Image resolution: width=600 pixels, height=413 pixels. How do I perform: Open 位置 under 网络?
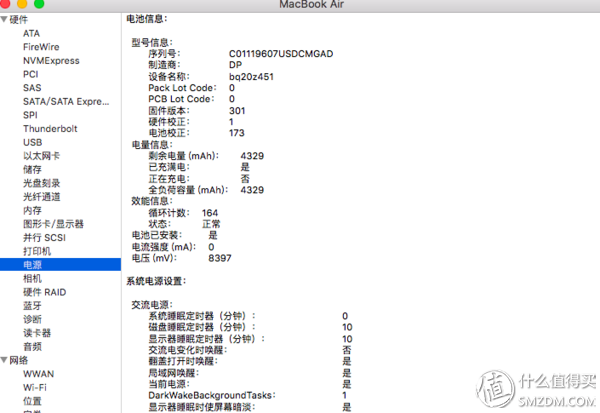pyautogui.click(x=32, y=401)
